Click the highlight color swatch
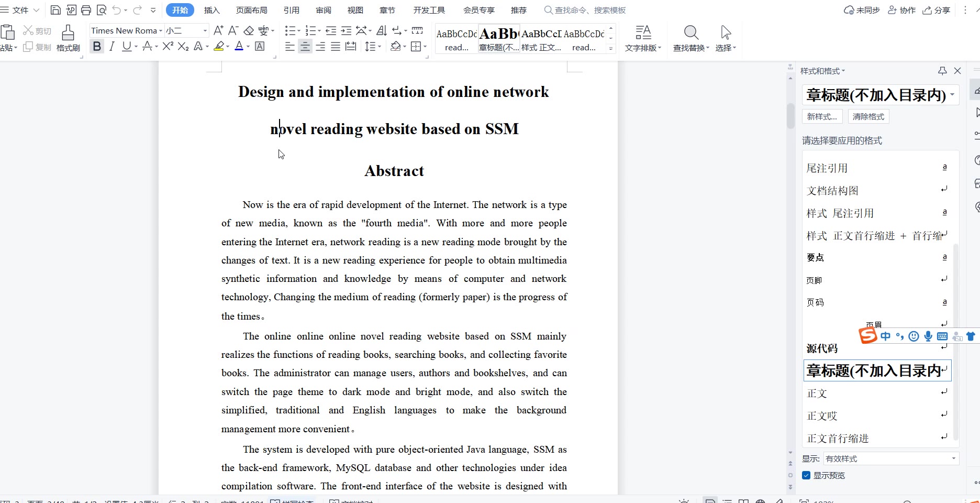 (x=219, y=47)
